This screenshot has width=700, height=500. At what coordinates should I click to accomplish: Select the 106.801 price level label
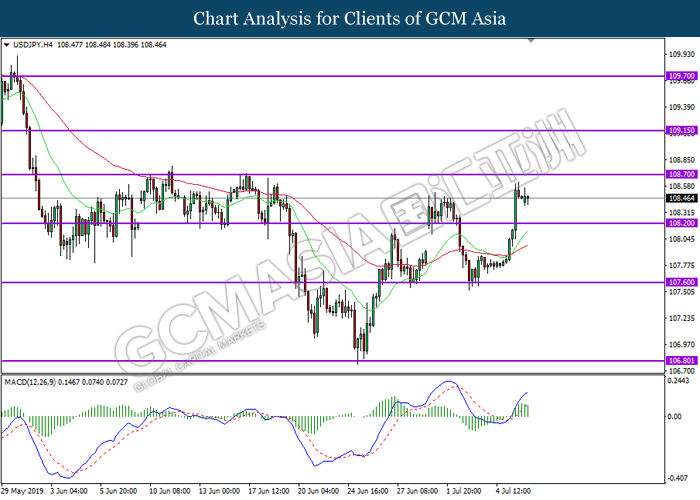[681, 360]
